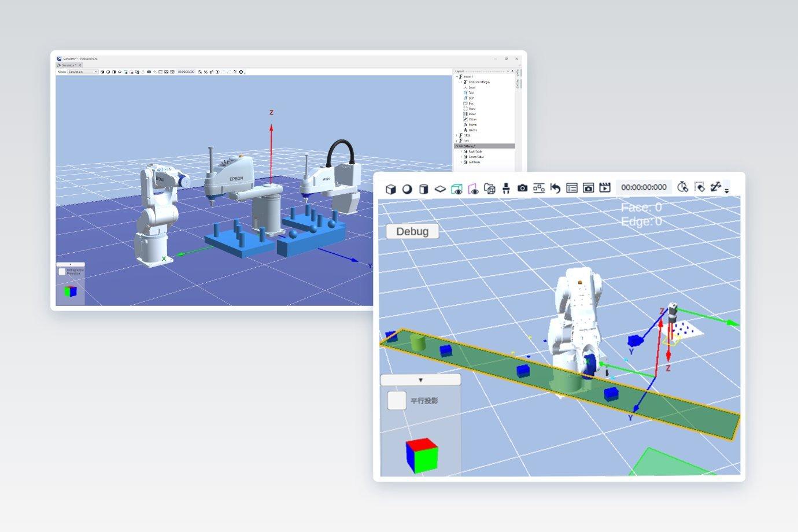This screenshot has width=798, height=532.
Task: Add a sphere from back window toolbar
Action: (x=108, y=72)
